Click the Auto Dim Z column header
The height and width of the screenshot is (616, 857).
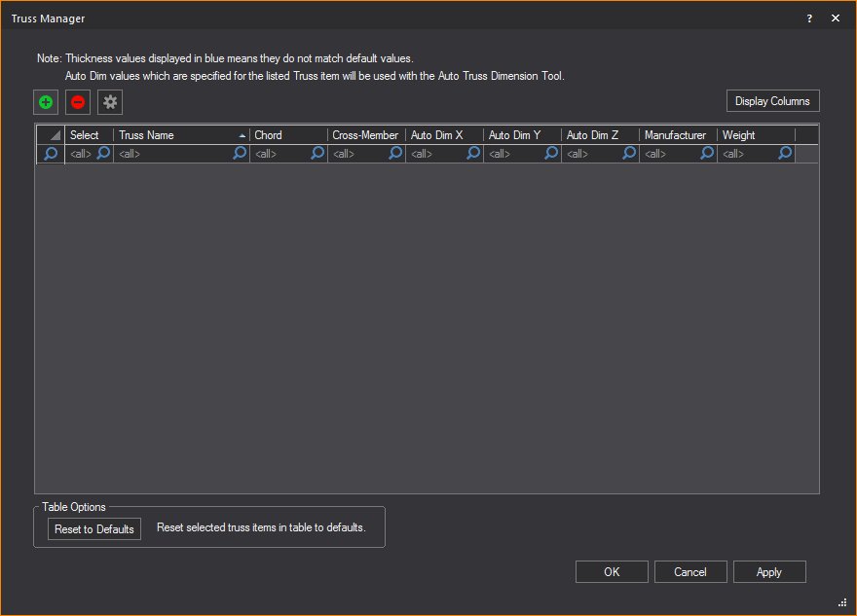pos(599,135)
